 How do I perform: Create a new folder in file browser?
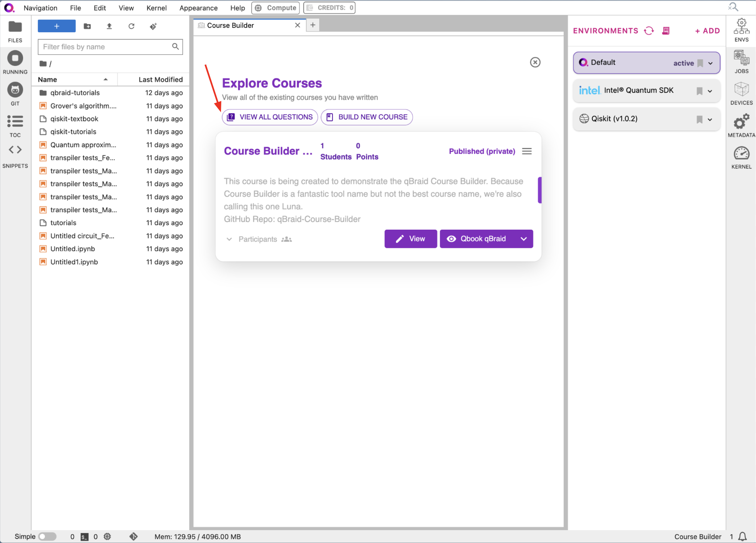(x=87, y=26)
